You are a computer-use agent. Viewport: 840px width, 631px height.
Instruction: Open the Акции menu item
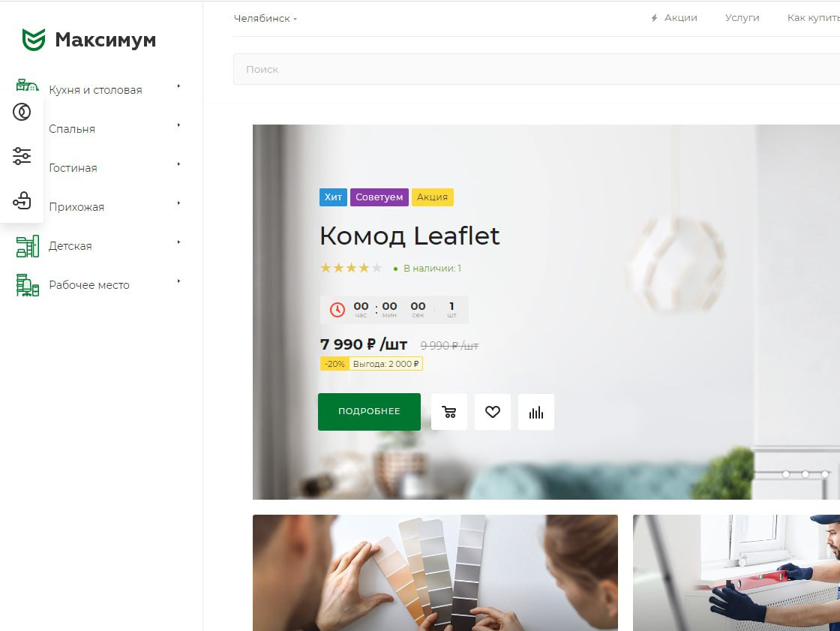(x=674, y=18)
